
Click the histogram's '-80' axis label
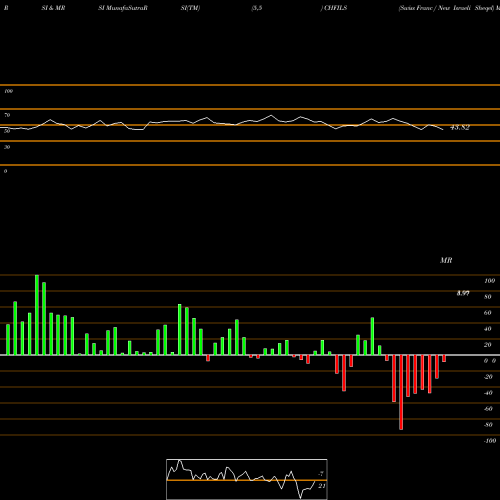pos(488,425)
